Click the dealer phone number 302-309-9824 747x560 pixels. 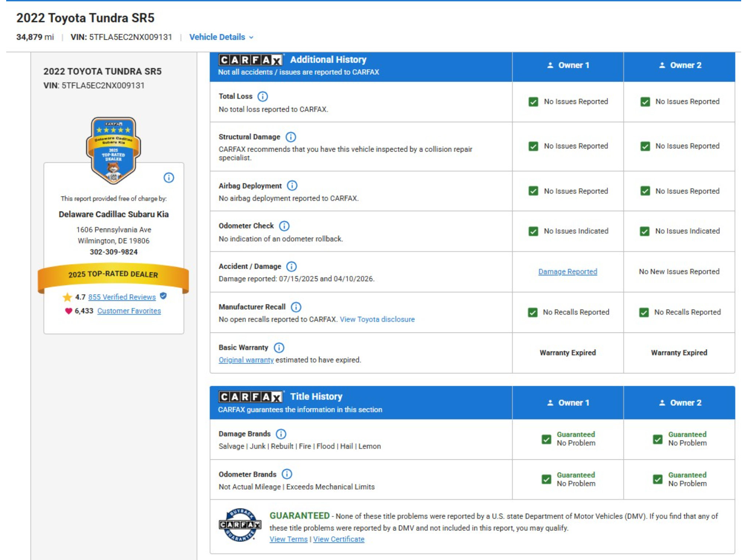114,252
